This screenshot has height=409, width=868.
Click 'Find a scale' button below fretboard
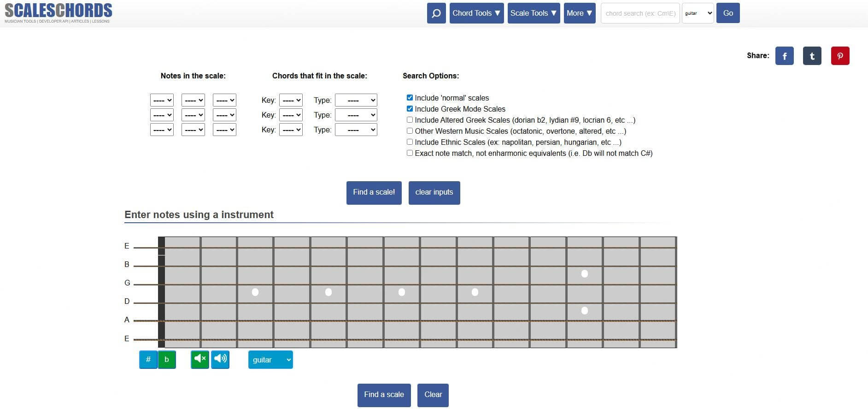pos(384,395)
